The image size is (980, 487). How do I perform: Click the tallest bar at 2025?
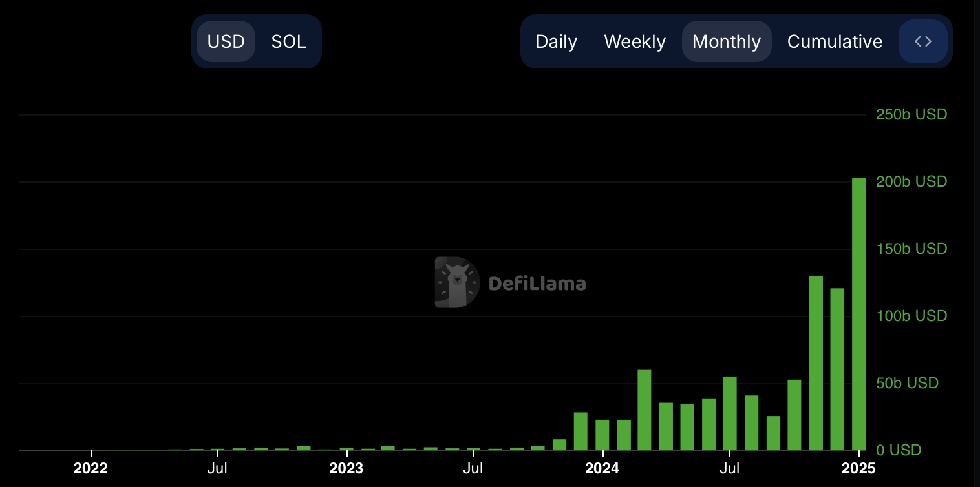click(858, 314)
